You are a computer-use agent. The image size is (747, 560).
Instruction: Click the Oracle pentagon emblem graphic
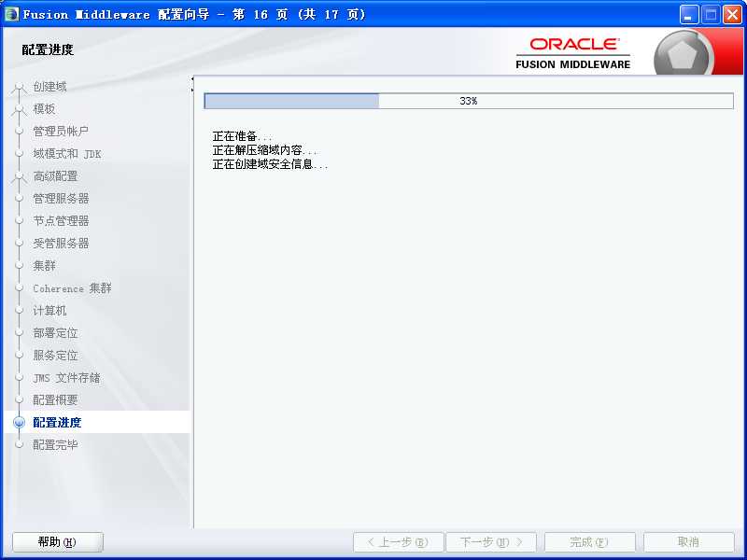point(683,54)
